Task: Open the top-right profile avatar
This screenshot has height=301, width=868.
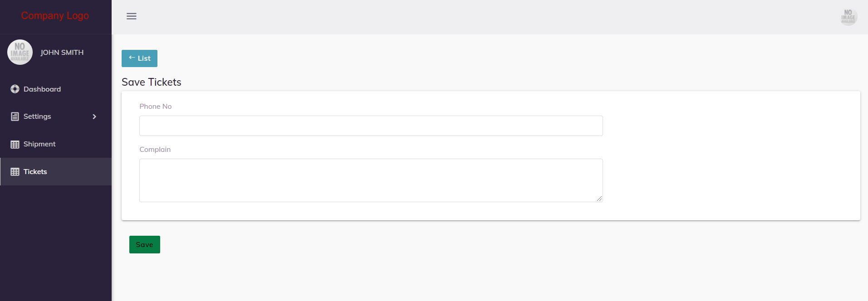Action: [848, 17]
